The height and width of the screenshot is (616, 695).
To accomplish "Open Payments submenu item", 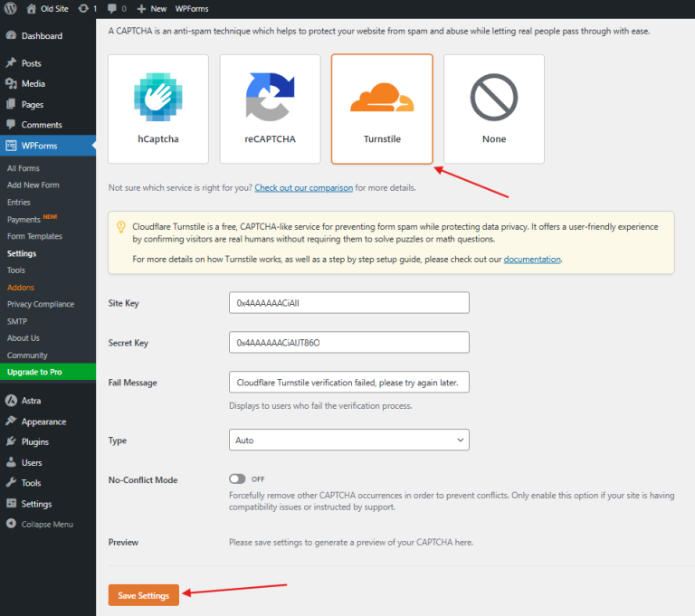I will [24, 220].
